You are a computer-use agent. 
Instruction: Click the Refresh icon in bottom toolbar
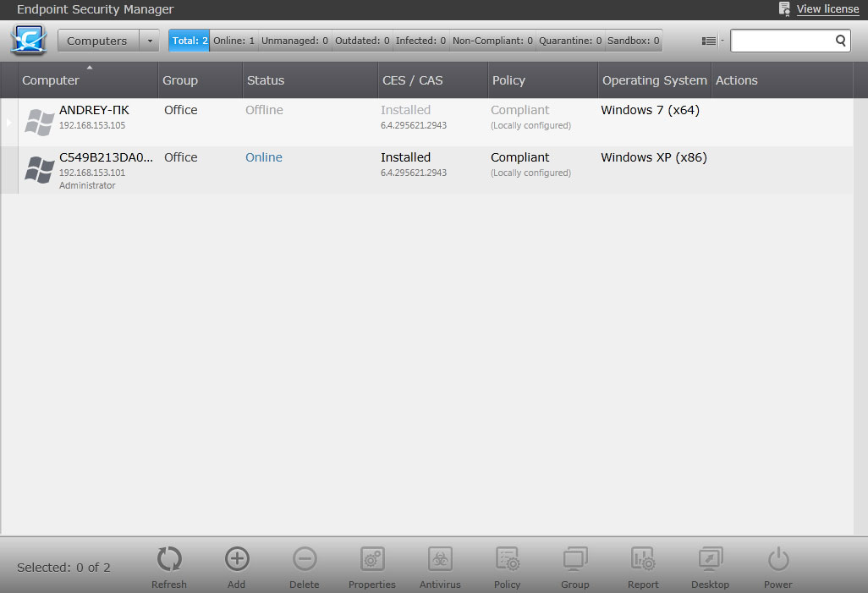tap(169, 559)
